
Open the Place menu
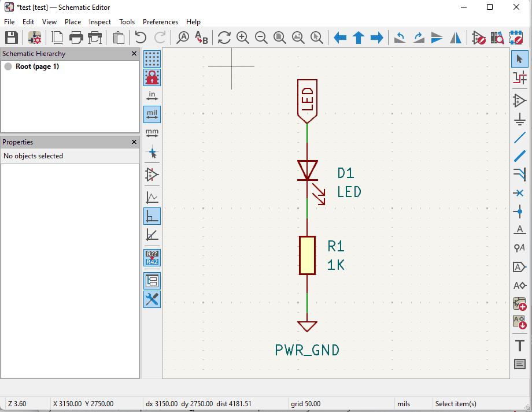coord(73,22)
